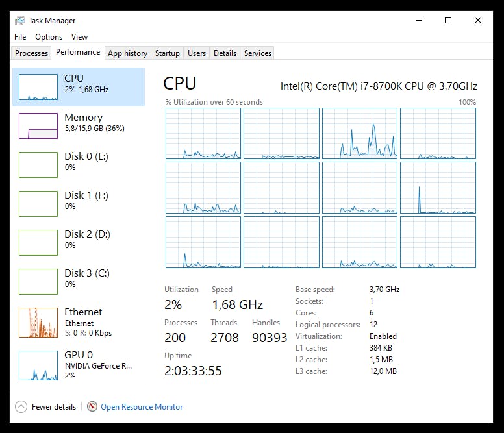Click the first logical processor graph
The height and width of the screenshot is (433, 504).
coord(203,133)
